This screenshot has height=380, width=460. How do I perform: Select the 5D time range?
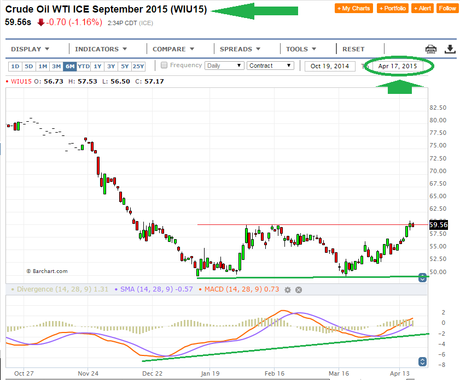click(29, 66)
